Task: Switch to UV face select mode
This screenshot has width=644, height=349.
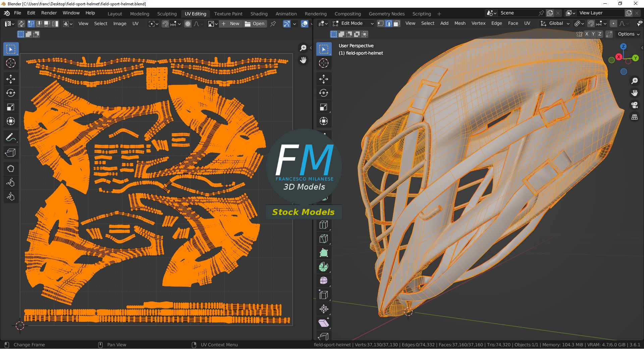Action: (x=47, y=24)
